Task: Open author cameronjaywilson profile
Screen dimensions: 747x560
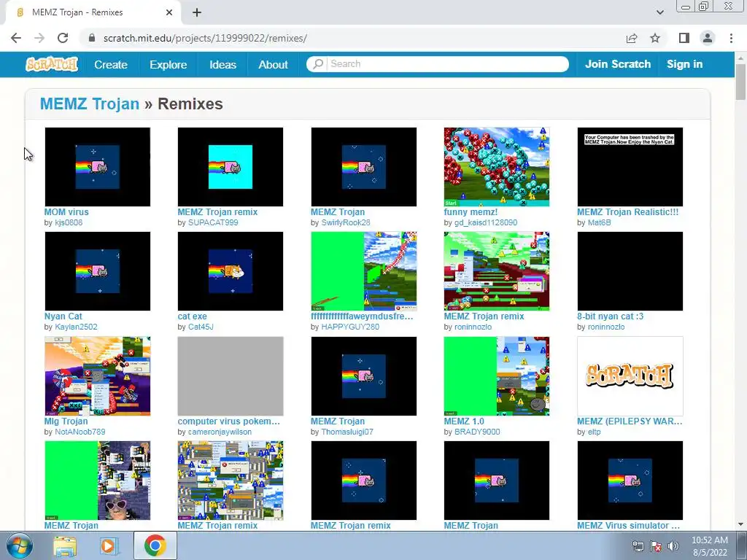Action: pyautogui.click(x=220, y=432)
